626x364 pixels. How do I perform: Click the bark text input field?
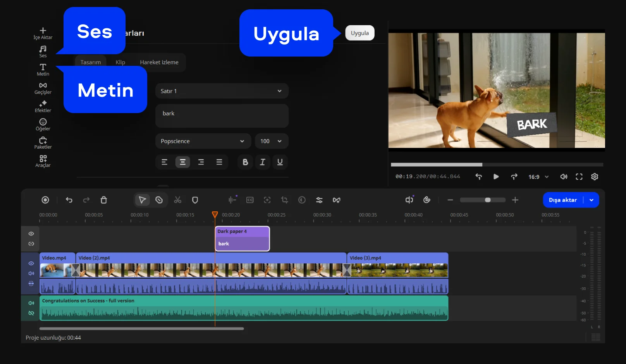click(x=222, y=116)
